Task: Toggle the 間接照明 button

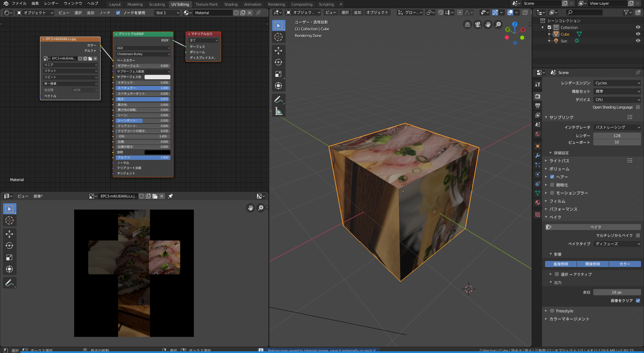Action: [593, 264]
